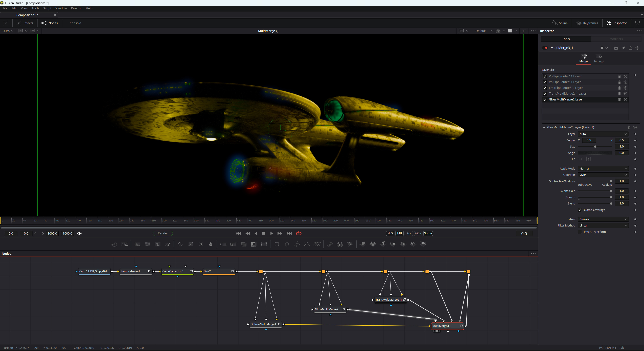The height and width of the screenshot is (351, 644).
Task: Switch to the Settings tab in Inspector
Action: click(x=599, y=58)
